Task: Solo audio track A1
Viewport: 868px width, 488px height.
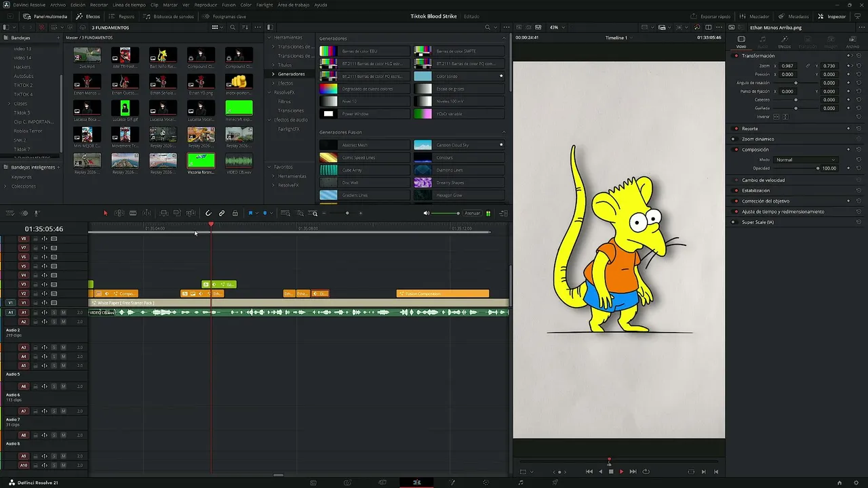Action: coord(54,312)
